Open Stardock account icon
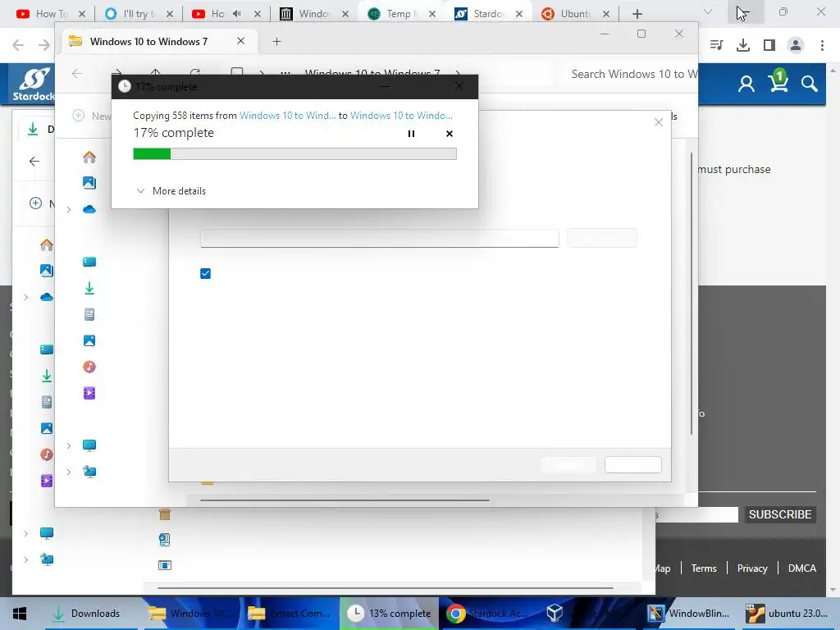 [x=746, y=84]
